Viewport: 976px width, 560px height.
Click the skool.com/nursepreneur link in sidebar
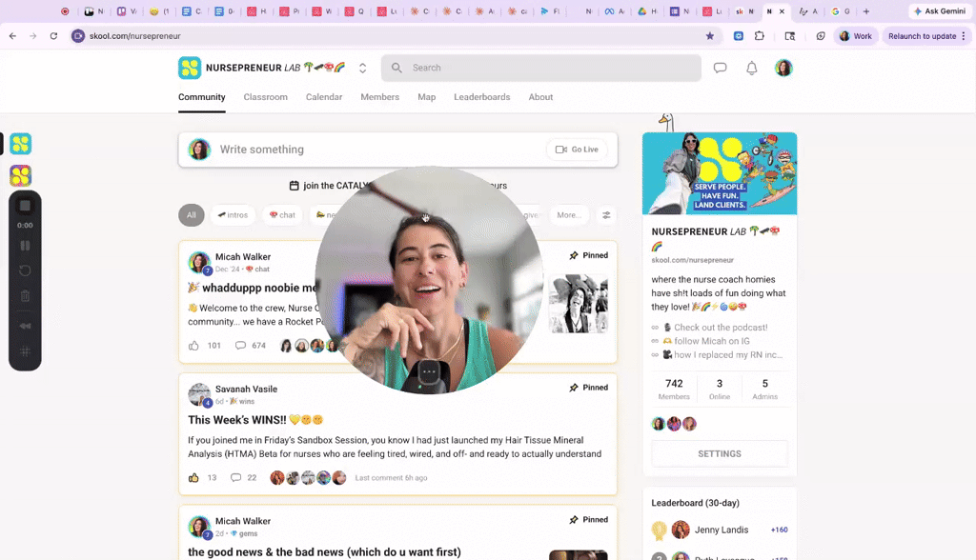pos(692,260)
